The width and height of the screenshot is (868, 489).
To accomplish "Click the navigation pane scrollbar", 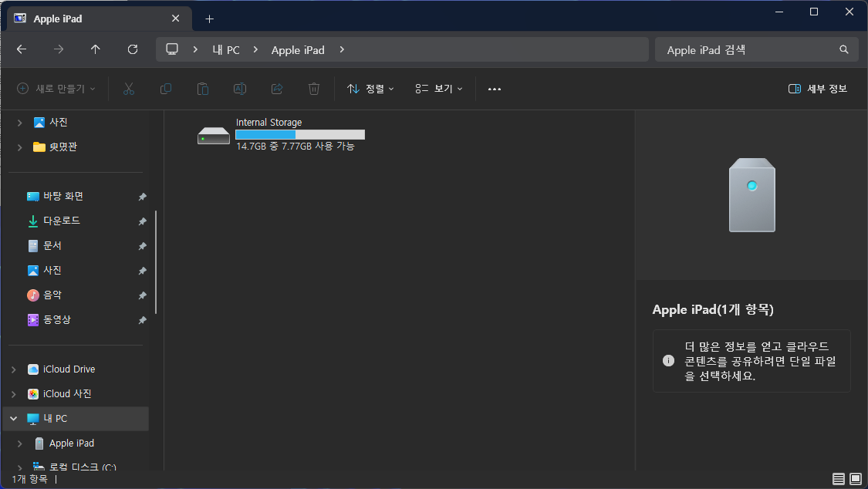I will (156, 262).
